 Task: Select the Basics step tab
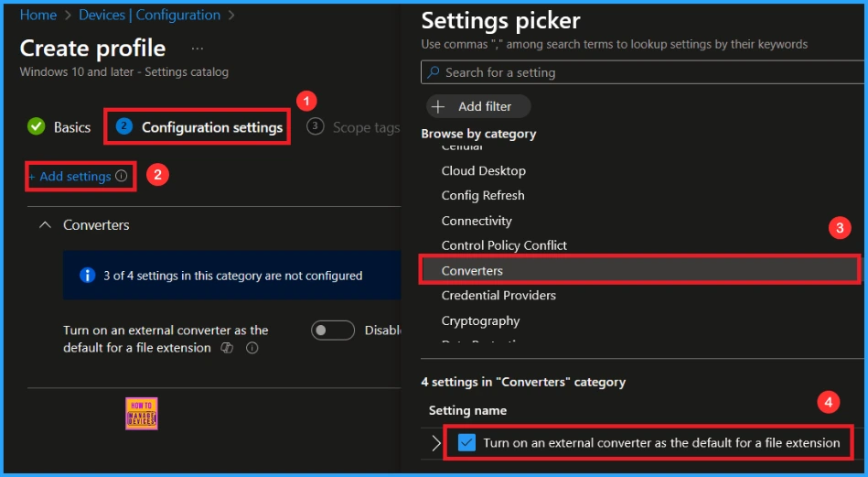[x=72, y=127]
